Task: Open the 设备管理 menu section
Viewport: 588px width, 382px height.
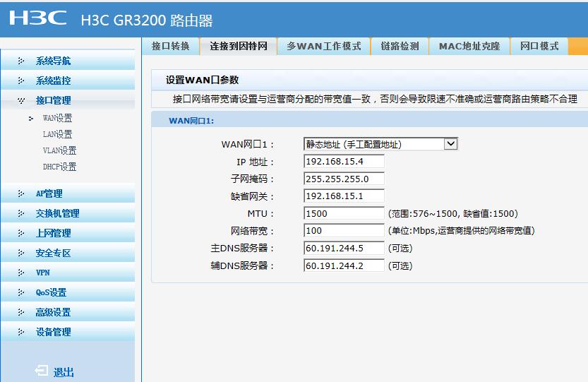Action: point(68,332)
